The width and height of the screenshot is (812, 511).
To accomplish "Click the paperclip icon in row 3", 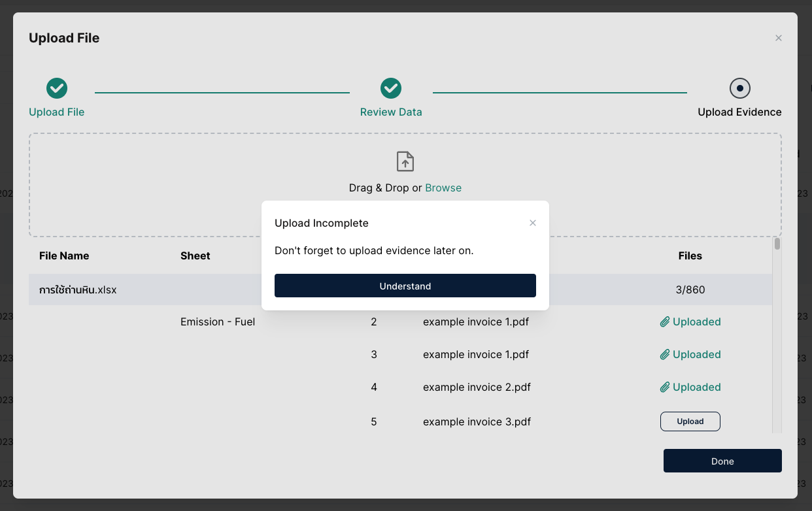I will click(x=665, y=354).
